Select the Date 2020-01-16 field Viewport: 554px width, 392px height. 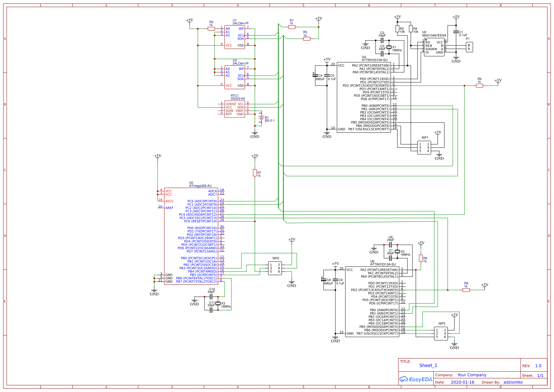click(x=463, y=382)
